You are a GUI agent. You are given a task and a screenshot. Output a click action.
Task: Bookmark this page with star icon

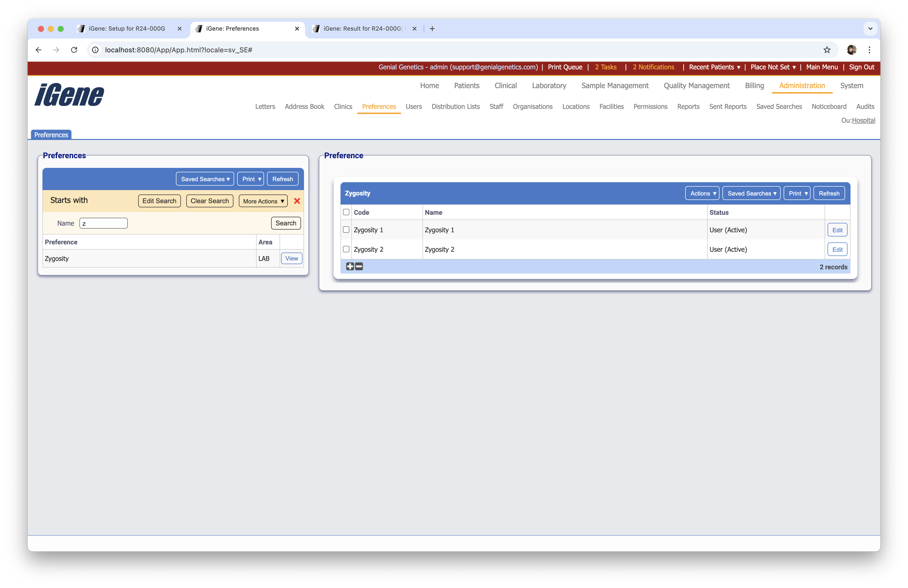827,50
